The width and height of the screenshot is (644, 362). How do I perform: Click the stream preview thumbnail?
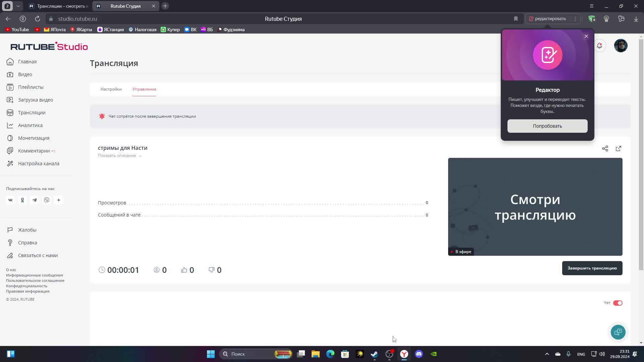click(x=535, y=207)
